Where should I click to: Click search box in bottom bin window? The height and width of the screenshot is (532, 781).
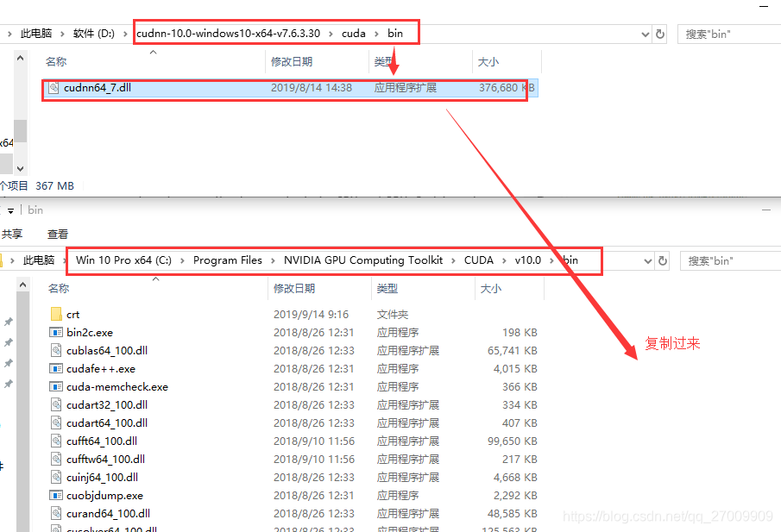(731, 260)
